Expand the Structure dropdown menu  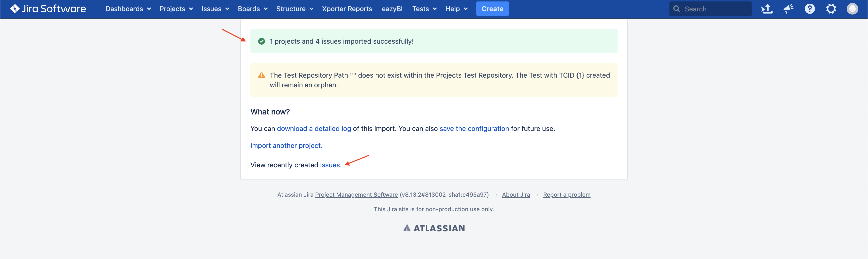click(295, 9)
